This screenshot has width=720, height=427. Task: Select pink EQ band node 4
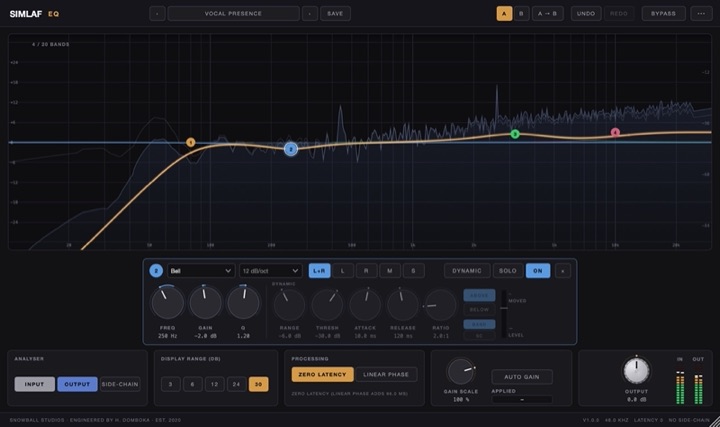[x=615, y=132]
